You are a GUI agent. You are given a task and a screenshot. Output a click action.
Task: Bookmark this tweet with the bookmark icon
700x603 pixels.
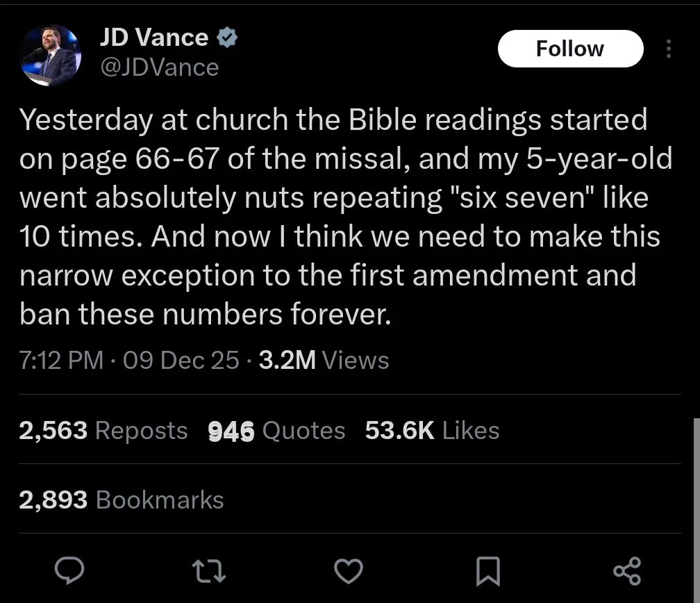(488, 571)
